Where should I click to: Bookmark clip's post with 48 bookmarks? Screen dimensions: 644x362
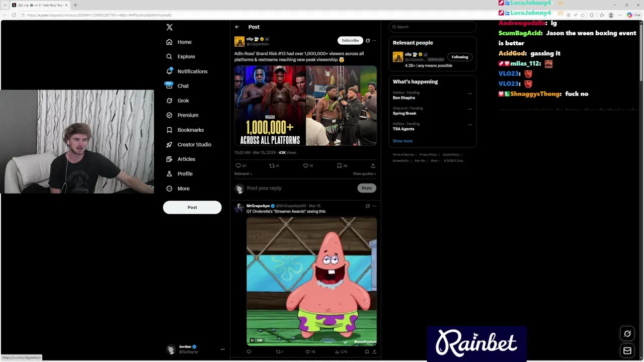coord(339,165)
